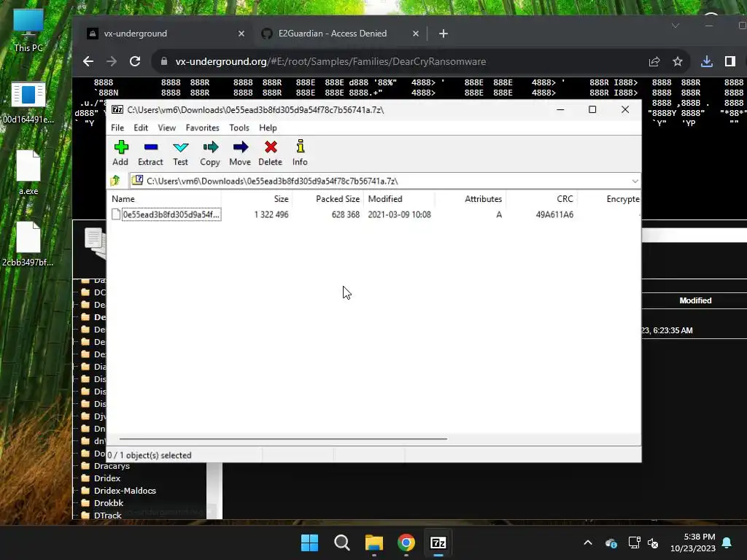Image resolution: width=747 pixels, height=560 pixels.
Task: Open the Dracarys folder
Action: pos(112,466)
